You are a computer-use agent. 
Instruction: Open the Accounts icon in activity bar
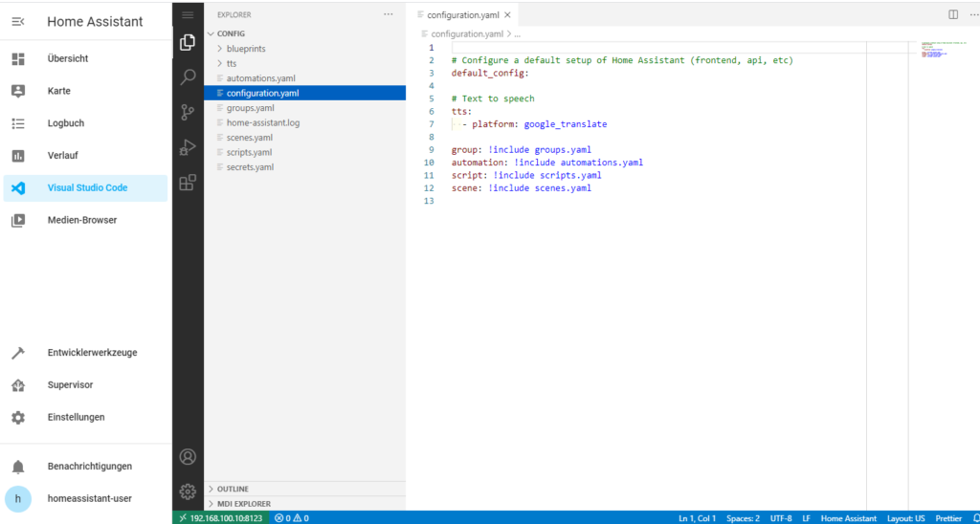[x=188, y=456]
